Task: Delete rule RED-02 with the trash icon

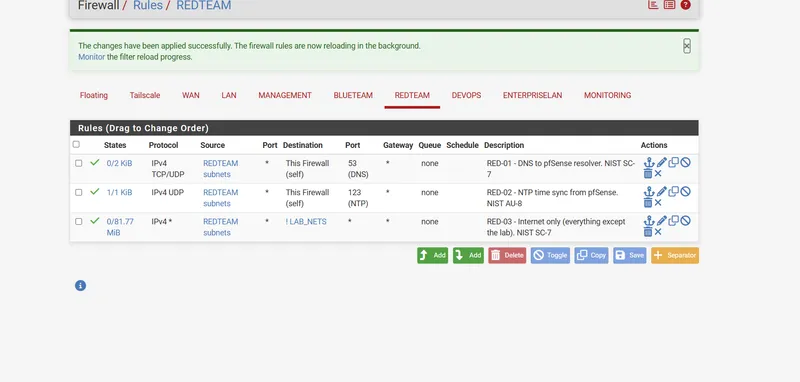Action: tap(648, 203)
